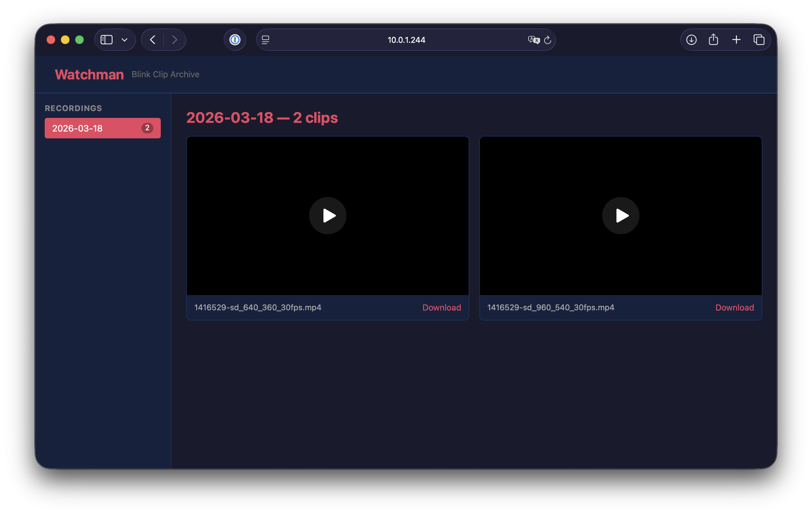This screenshot has height=515, width=812.
Task: Click the Watchman logo heading
Action: [89, 74]
